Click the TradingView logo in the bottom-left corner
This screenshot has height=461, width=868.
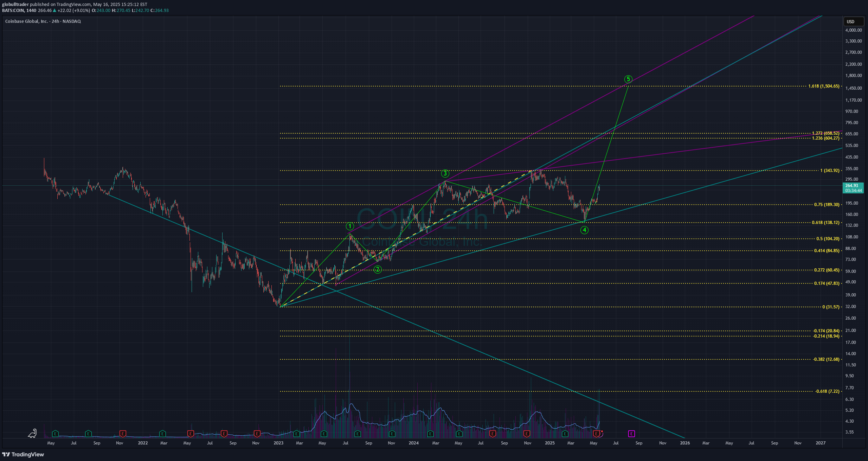point(22,455)
